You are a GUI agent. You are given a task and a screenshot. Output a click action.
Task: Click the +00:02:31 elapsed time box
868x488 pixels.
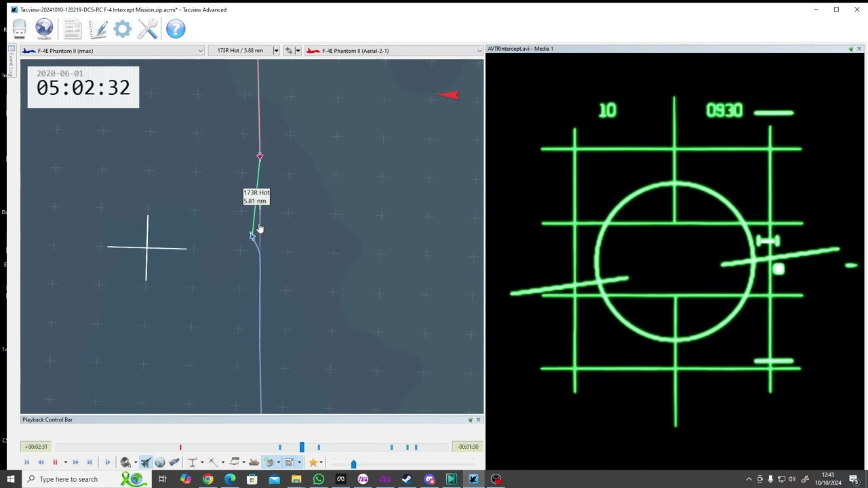36,447
